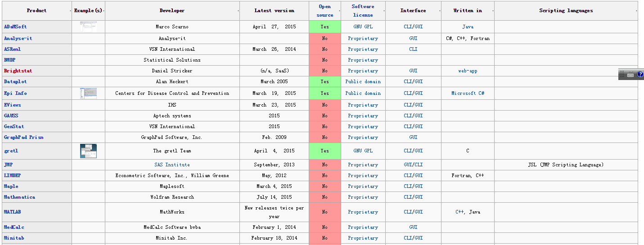The image size is (644, 245).
Task: Open the web-app link in Brightstat row
Action: [468, 71]
